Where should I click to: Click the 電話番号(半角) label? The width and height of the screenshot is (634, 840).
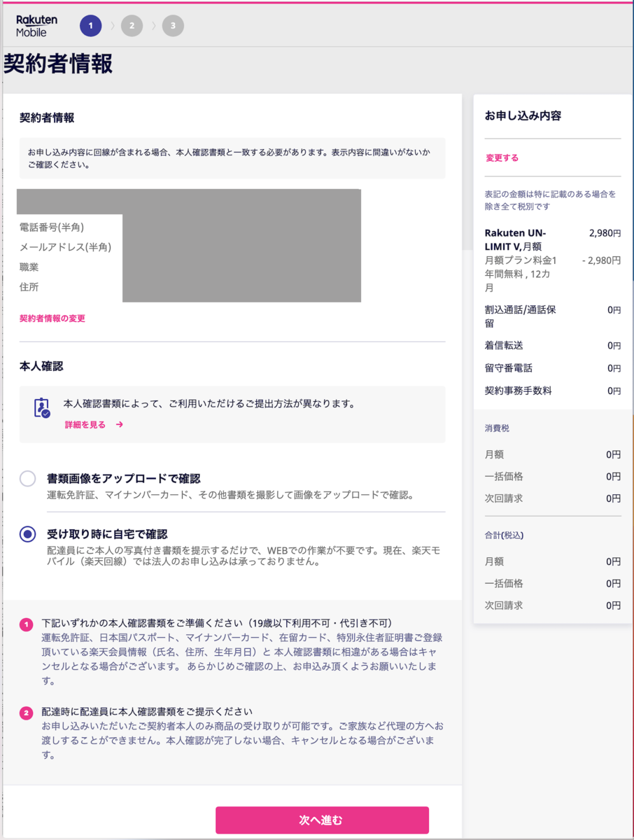(52, 227)
